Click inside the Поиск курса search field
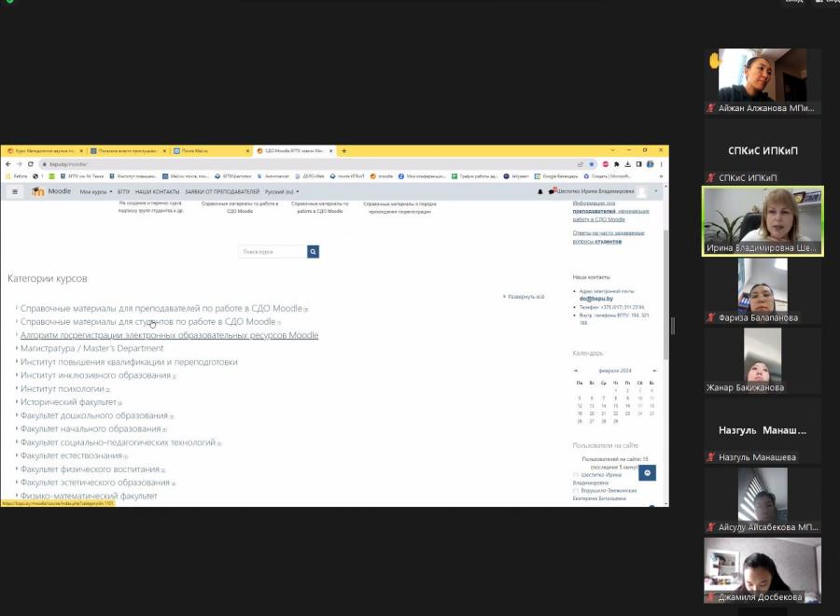This screenshot has height=616, width=840. click(x=273, y=252)
